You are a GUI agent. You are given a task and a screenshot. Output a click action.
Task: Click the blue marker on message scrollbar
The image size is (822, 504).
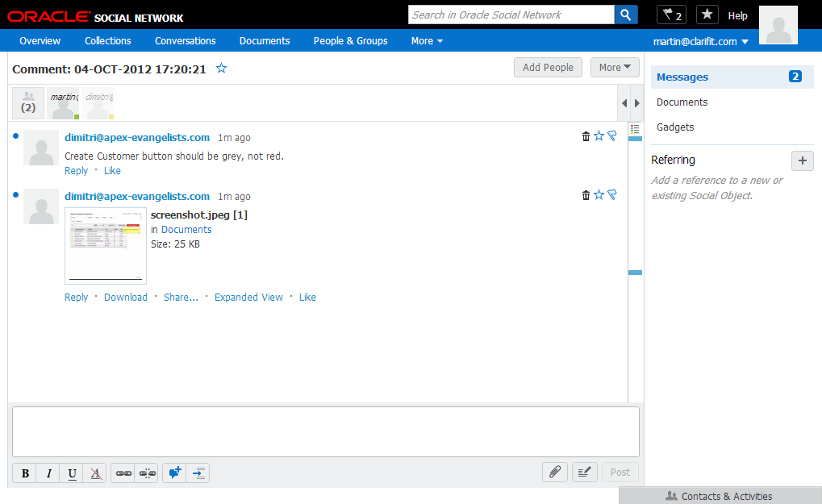tap(635, 273)
